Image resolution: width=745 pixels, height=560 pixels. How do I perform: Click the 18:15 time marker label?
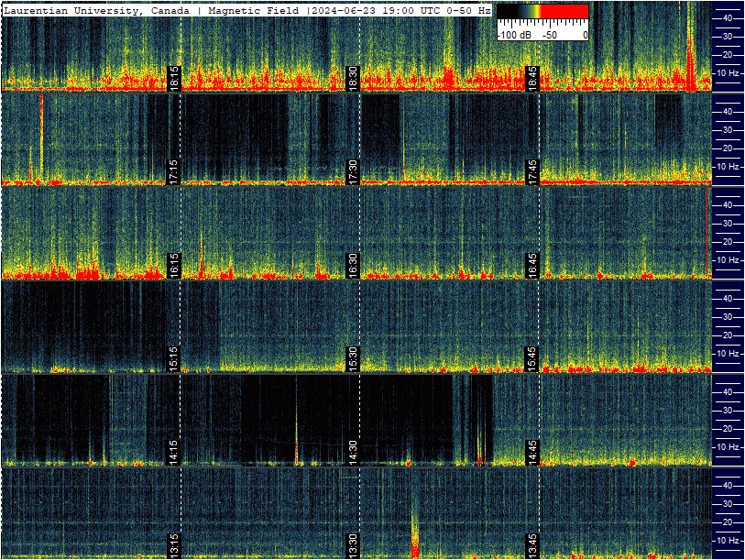[x=173, y=78]
